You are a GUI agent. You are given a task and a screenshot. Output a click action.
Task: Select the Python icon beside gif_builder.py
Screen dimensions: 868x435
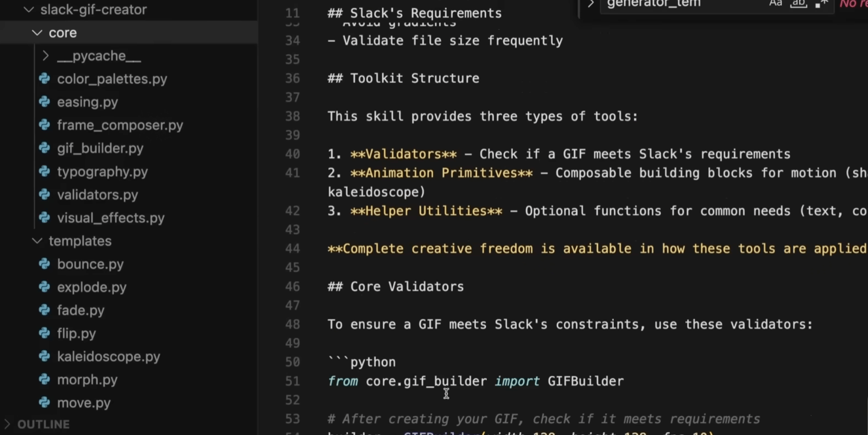(x=45, y=148)
